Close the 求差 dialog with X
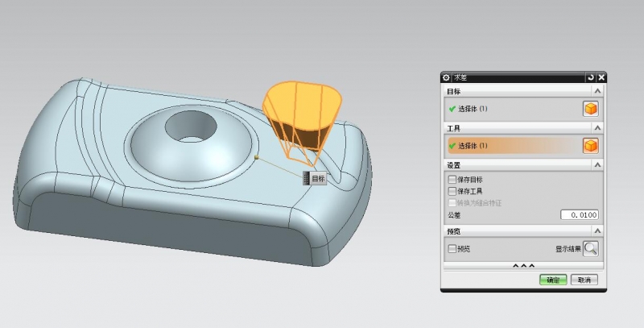The height and width of the screenshot is (328, 644). click(x=601, y=77)
